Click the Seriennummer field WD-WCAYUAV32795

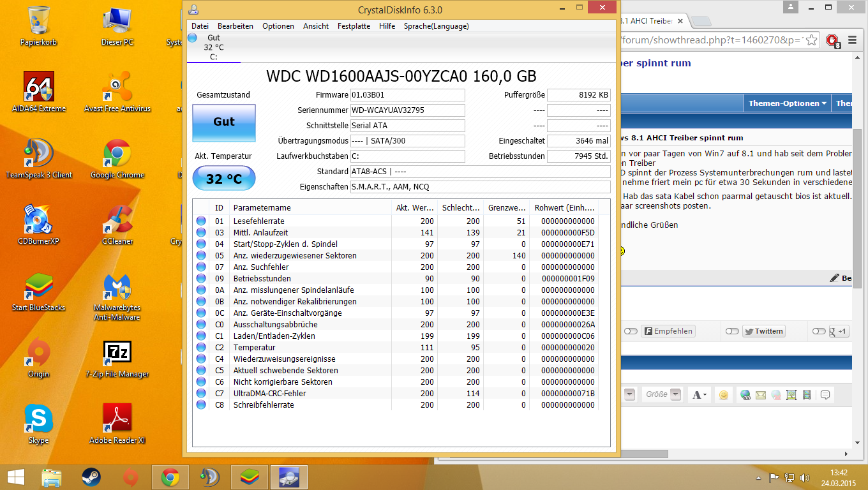tap(407, 110)
